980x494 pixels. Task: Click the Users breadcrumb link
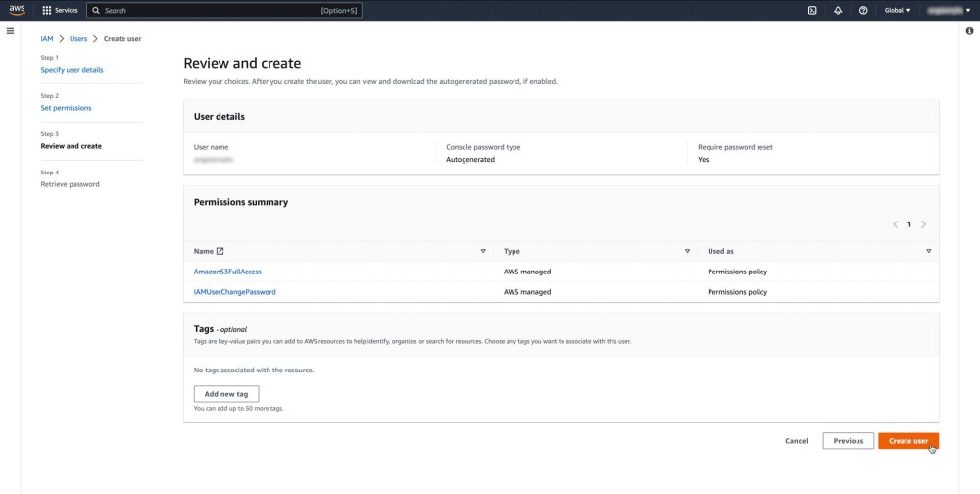pos(78,38)
